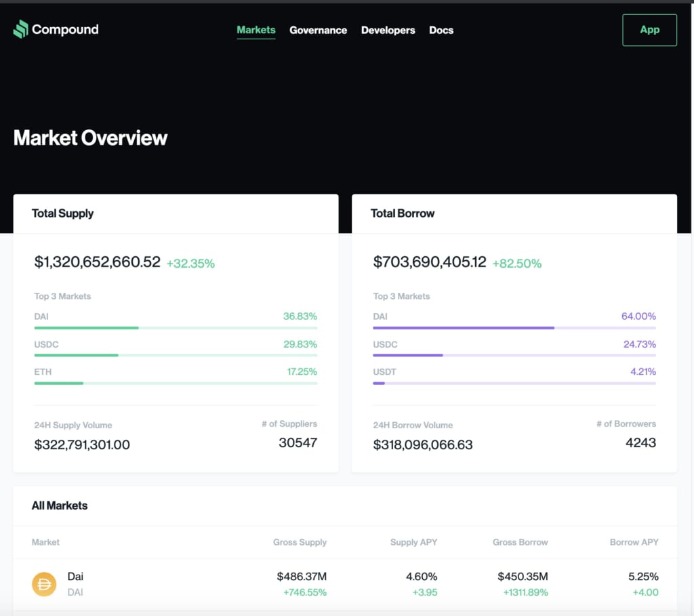Click the Supply APY column header

(x=413, y=542)
